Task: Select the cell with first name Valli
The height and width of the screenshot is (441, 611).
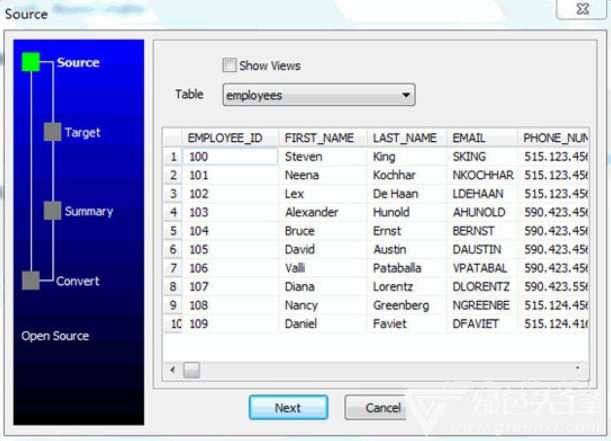Action: click(323, 268)
